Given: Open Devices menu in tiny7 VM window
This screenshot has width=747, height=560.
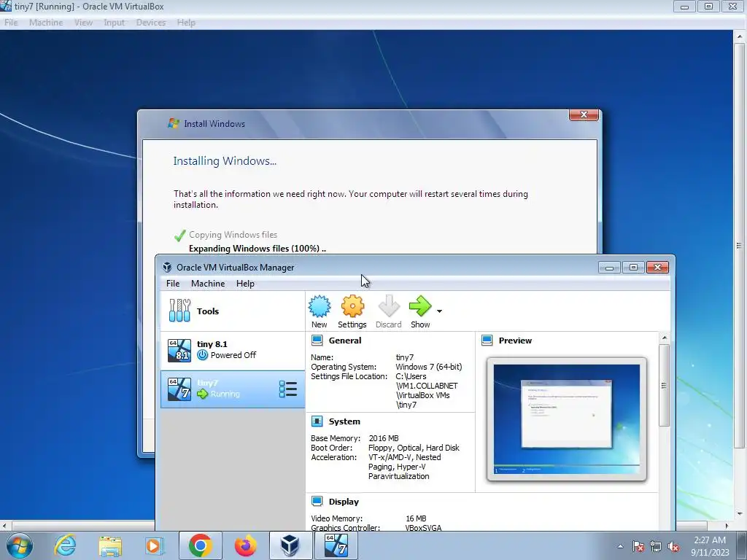Looking at the screenshot, I should point(151,23).
